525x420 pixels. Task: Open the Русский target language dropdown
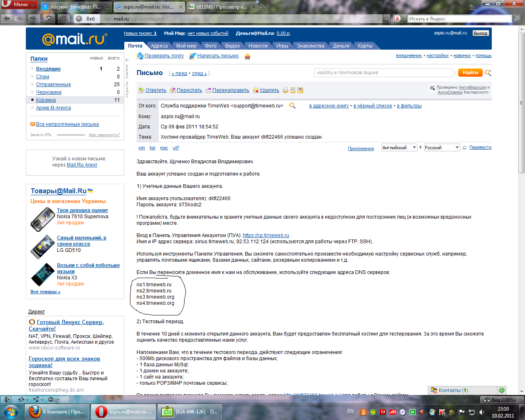(x=442, y=148)
